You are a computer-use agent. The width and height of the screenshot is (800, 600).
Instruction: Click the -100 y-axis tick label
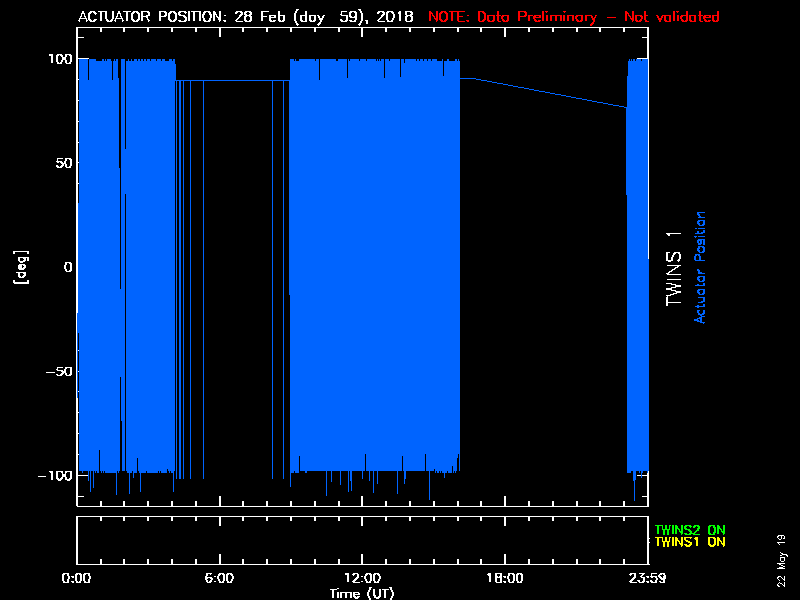(x=56, y=475)
